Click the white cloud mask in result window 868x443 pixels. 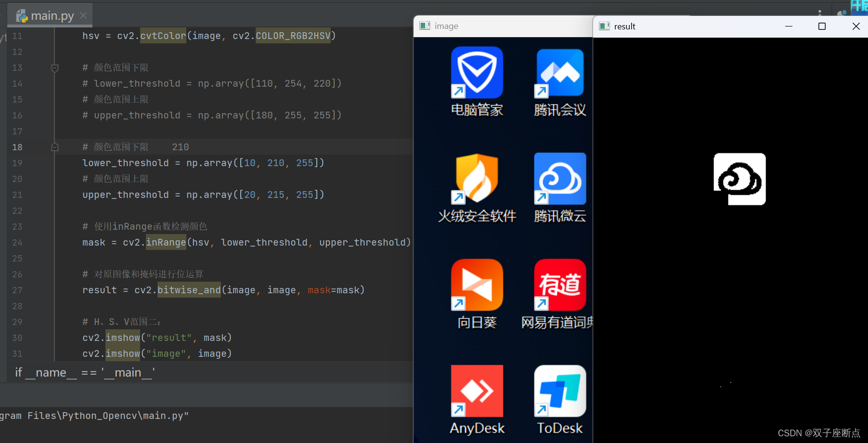[739, 179]
